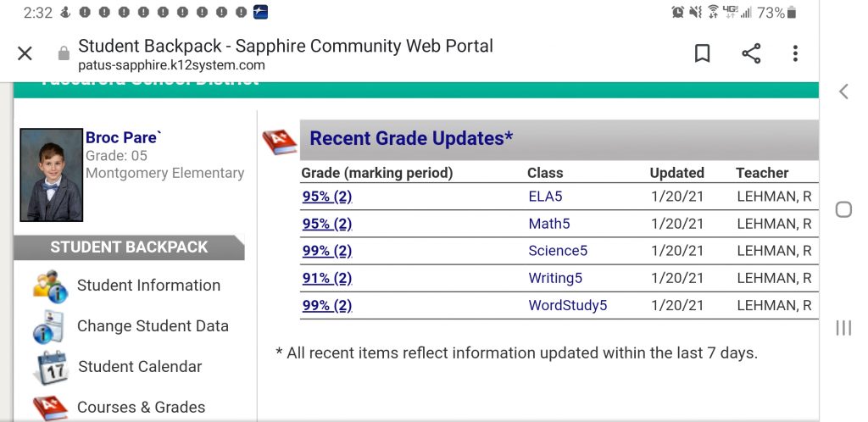Image resolution: width=868 pixels, height=422 pixels.
Task: Open the Student Calendar icon
Action: coord(51,367)
